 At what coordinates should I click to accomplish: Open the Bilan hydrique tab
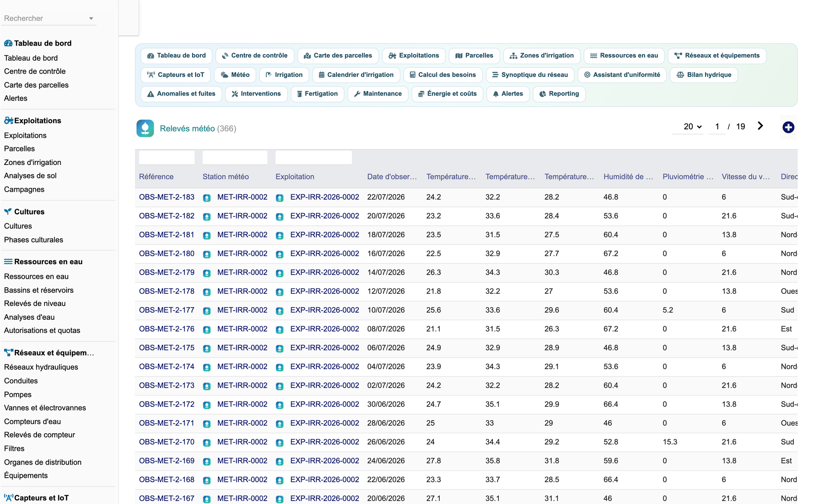pos(704,75)
